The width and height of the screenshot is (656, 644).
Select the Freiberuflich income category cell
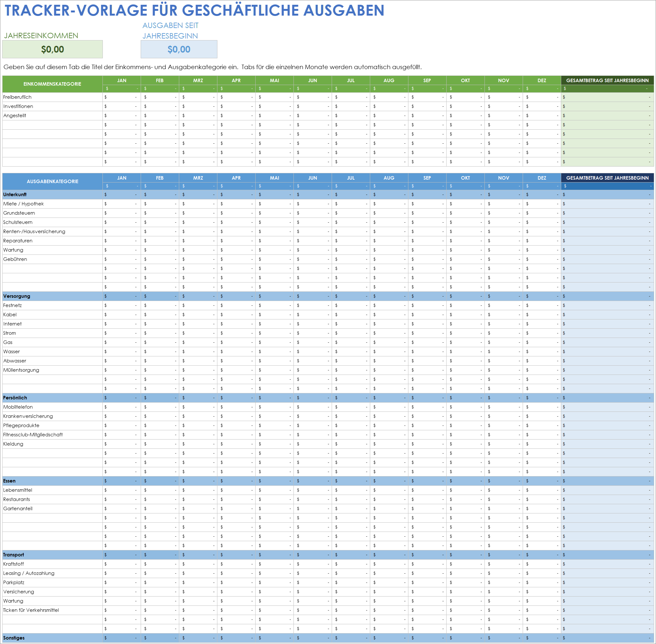(x=53, y=97)
